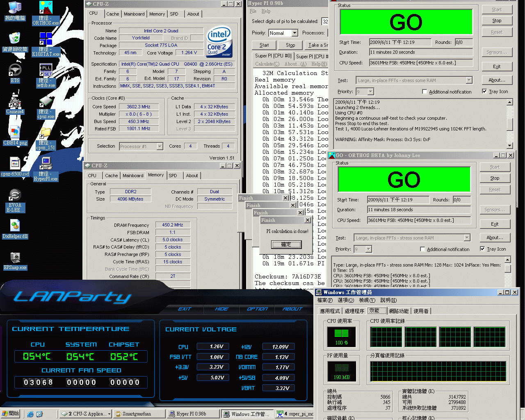The height and width of the screenshot is (420, 525).
Task: Switch to Windows 工作管理員 taskbar button
Action: click(x=247, y=414)
